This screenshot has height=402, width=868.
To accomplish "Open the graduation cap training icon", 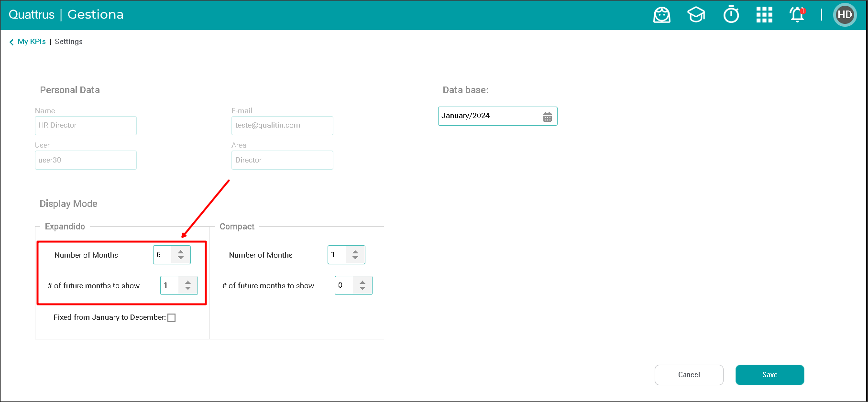I will pyautogui.click(x=696, y=15).
